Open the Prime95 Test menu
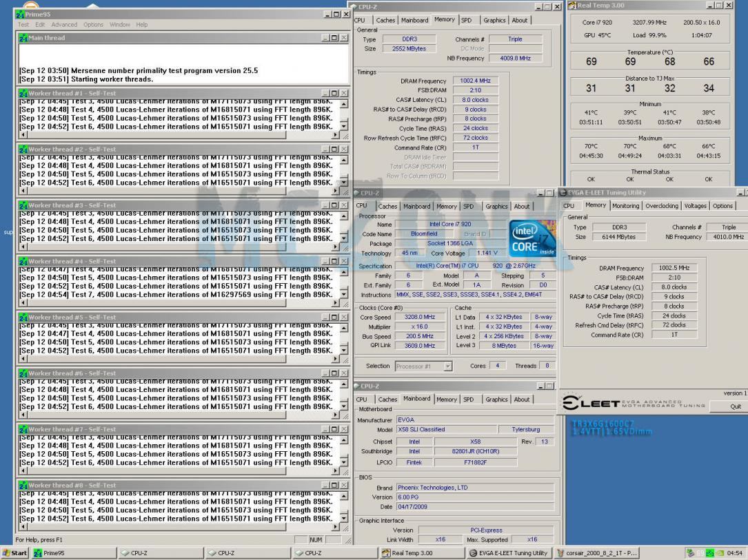Viewport: 748px width, 560px height. click(x=23, y=24)
